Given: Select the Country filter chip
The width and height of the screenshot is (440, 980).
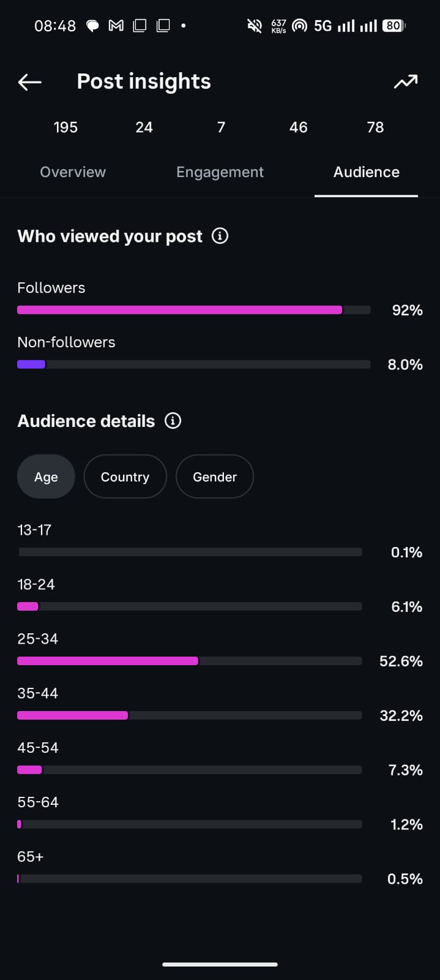Looking at the screenshot, I should point(125,477).
